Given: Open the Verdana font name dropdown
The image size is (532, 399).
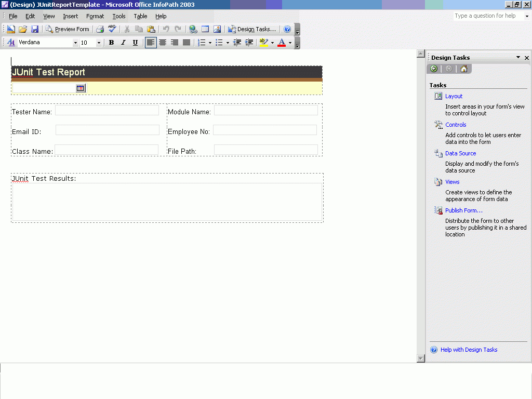Looking at the screenshot, I should (x=75, y=43).
